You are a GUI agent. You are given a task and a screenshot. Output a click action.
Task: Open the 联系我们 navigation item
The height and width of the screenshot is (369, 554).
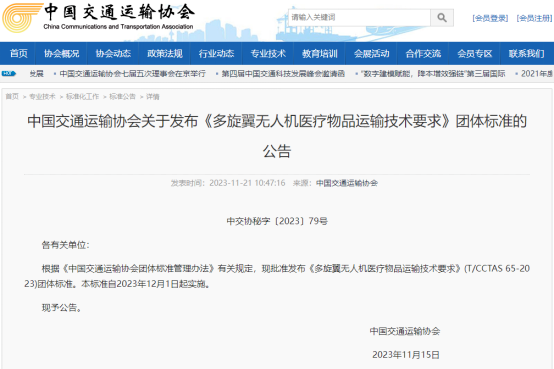coord(526,53)
